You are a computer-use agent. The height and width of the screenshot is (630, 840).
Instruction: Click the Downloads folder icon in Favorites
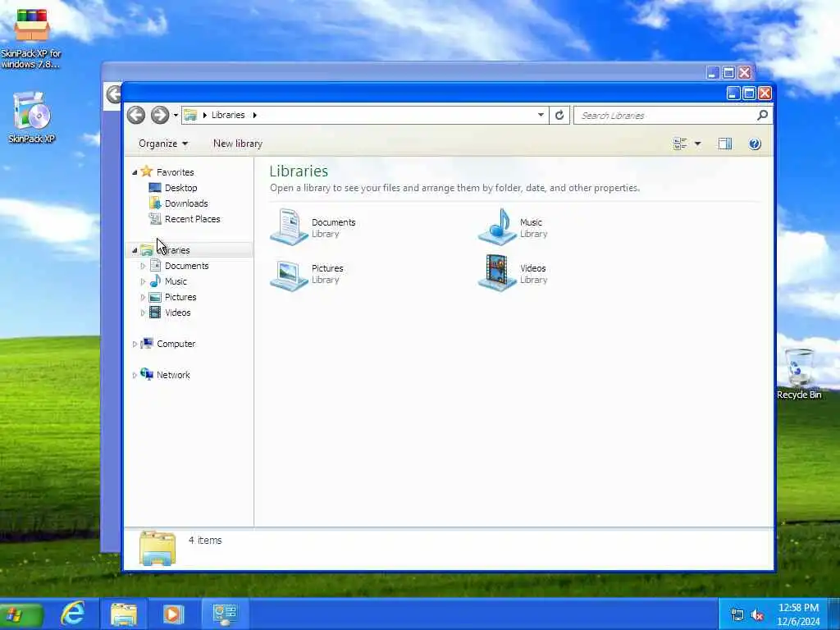(155, 203)
